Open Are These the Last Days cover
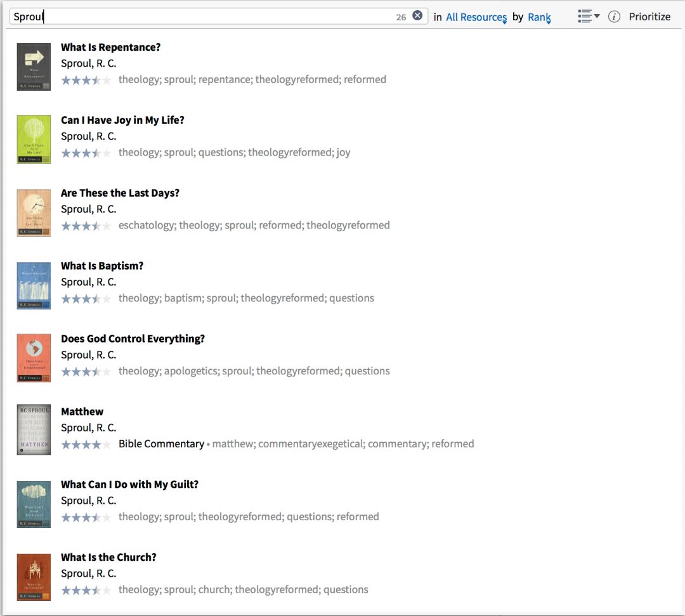Screen dimensions: 685x616 [x=34, y=213]
